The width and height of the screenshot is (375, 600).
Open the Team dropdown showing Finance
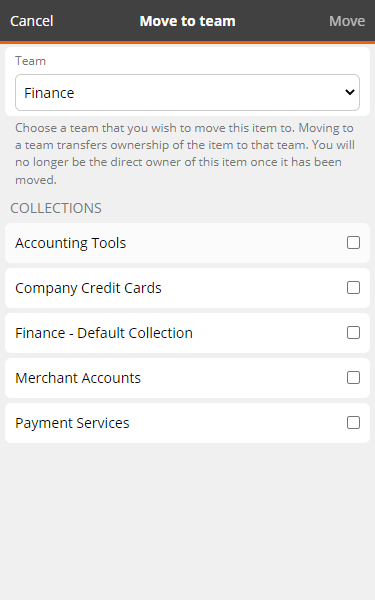coord(187,93)
